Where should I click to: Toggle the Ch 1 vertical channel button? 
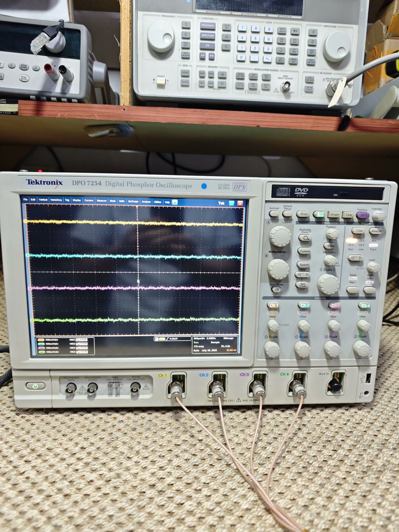point(273,305)
